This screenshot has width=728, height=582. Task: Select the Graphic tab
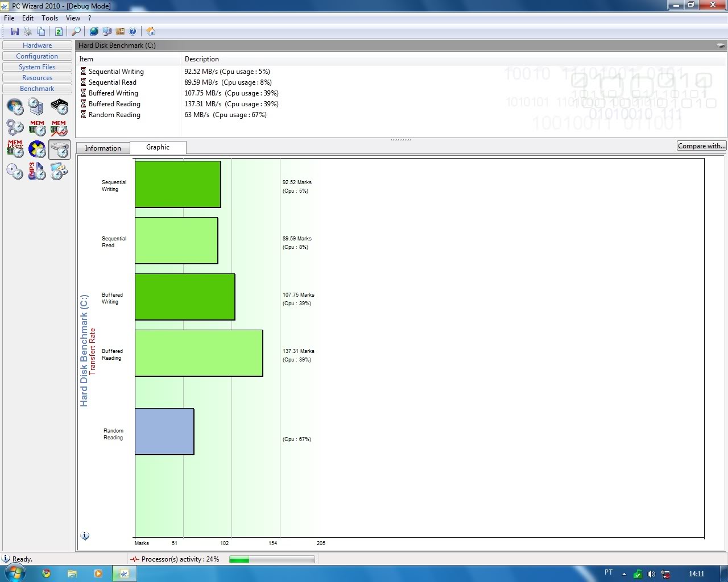[158, 147]
